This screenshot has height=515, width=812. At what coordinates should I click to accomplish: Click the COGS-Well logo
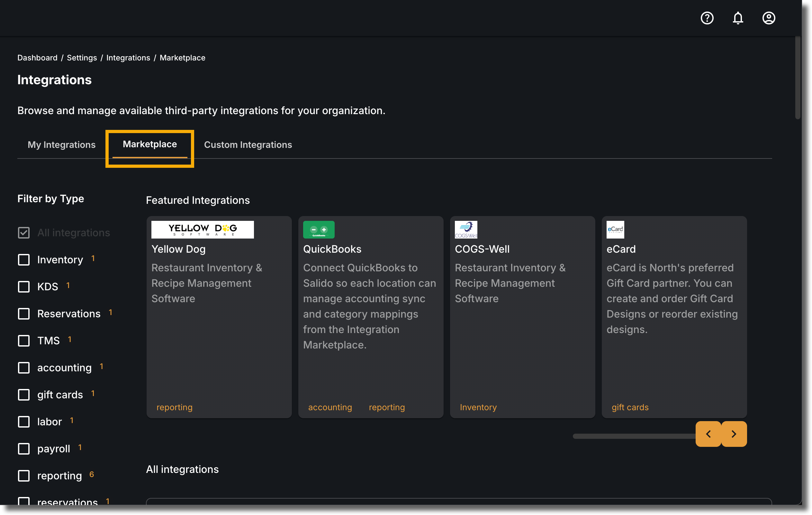pyautogui.click(x=466, y=229)
